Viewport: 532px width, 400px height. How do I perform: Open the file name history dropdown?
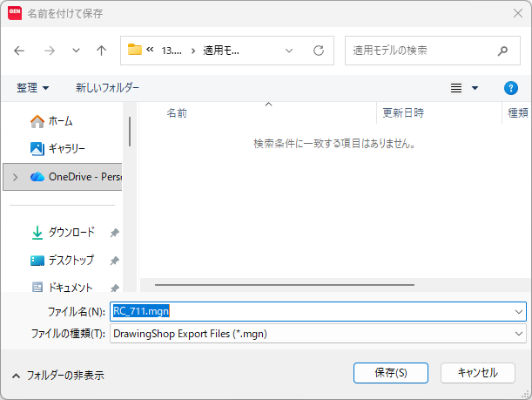point(518,312)
